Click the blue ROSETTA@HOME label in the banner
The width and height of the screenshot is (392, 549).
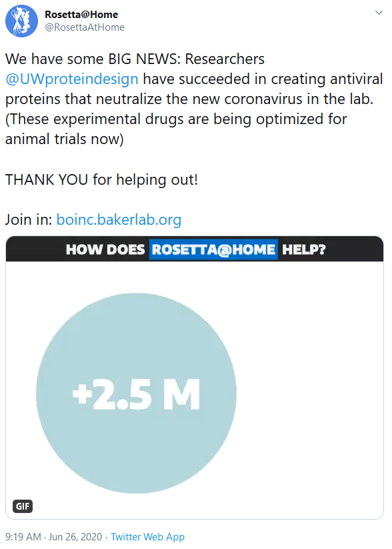coord(213,249)
